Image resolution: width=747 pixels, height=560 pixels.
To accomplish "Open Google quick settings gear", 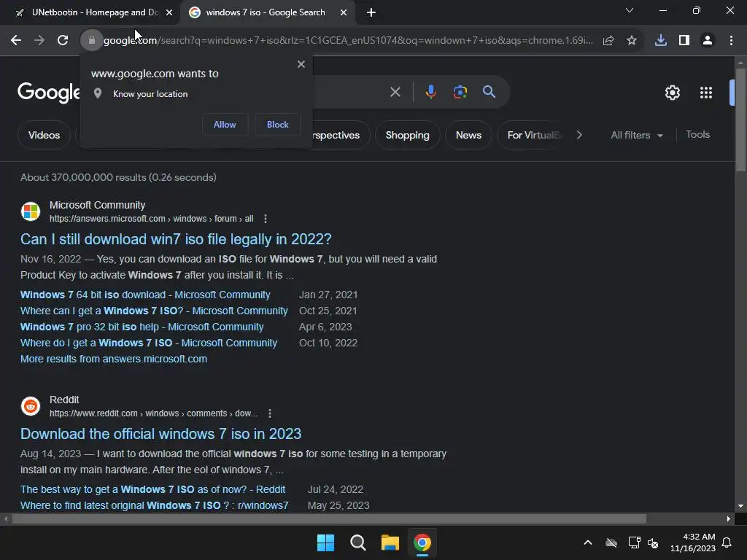I will [672, 93].
